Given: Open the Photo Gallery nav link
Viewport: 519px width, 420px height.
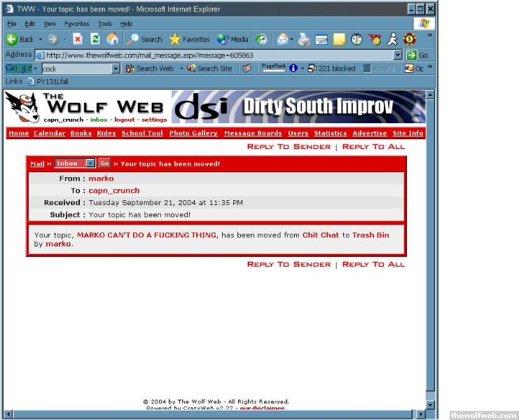Looking at the screenshot, I should (x=193, y=133).
